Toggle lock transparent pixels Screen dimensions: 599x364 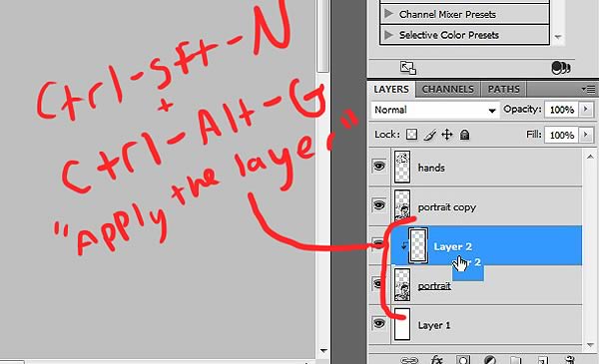(411, 135)
